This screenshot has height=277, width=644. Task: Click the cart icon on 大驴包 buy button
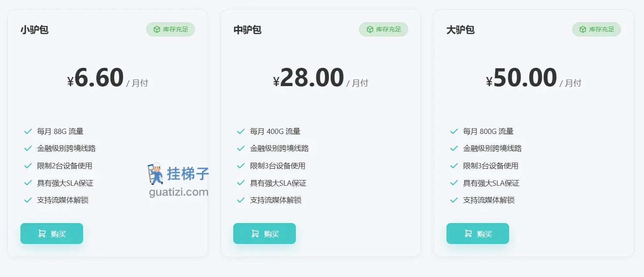[468, 234]
